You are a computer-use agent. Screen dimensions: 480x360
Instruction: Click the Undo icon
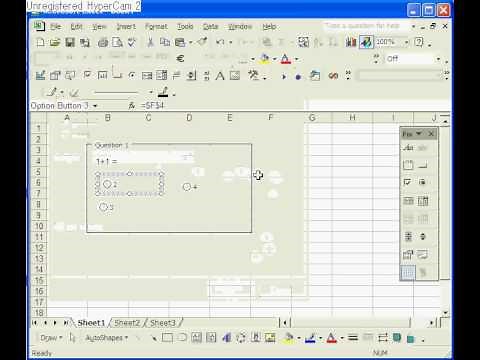[x=220, y=42]
